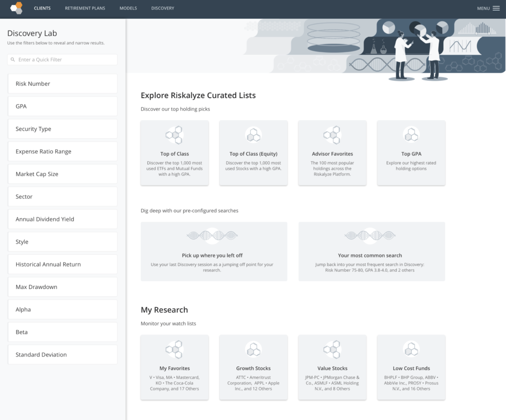Click the Advisor Favorites hexagon icon
Screen dimensions: 506x420
pos(332,135)
